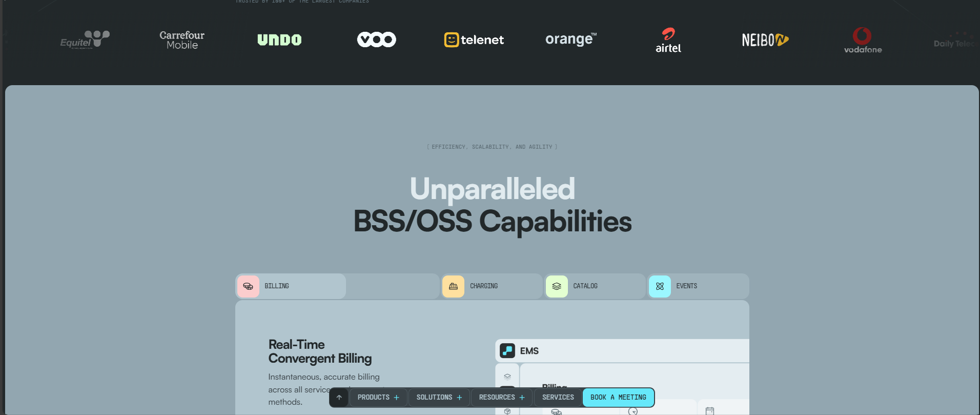
Task: Click the 'Unparalleled' heading text
Action: 493,189
